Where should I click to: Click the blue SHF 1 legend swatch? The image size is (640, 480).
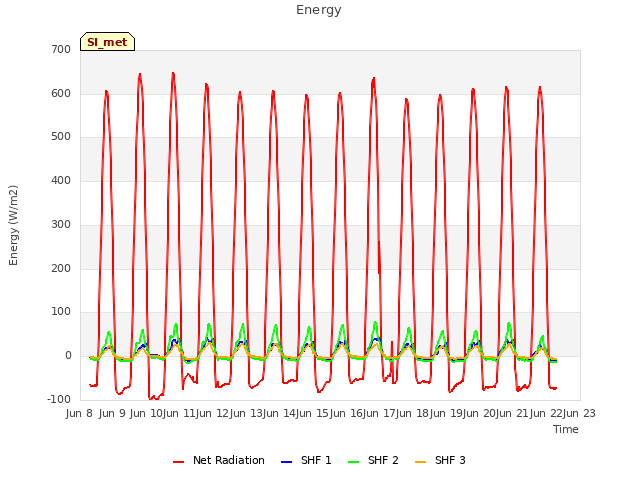point(287,462)
